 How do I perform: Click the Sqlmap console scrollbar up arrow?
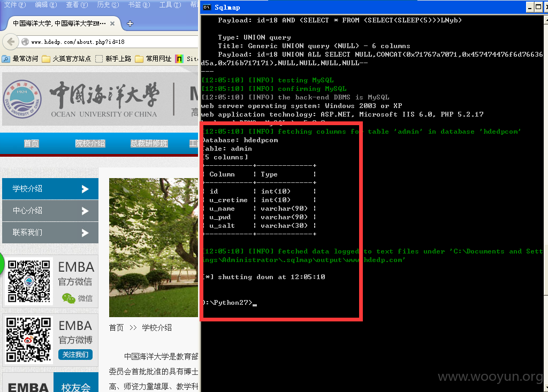546,19
